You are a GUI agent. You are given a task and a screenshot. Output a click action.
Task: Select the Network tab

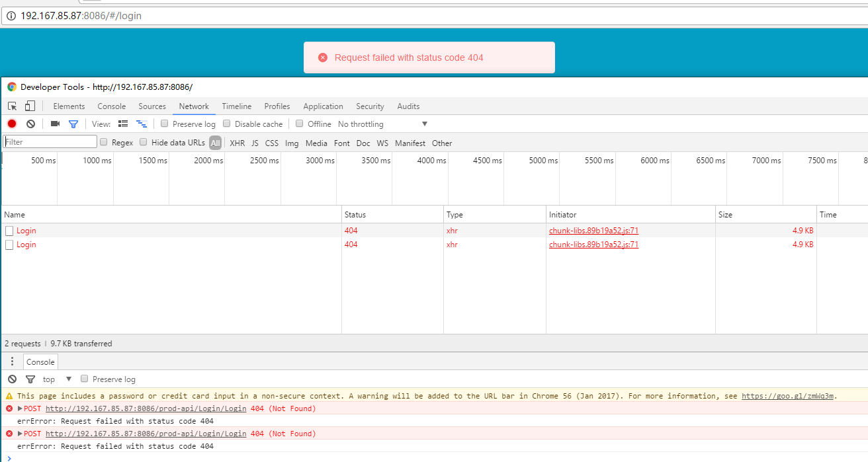pyautogui.click(x=194, y=106)
